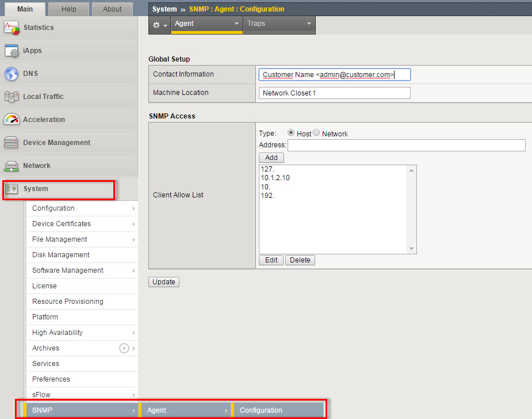Image resolution: width=532 pixels, height=419 pixels.
Task: Select the Host radio button
Action: (x=291, y=133)
